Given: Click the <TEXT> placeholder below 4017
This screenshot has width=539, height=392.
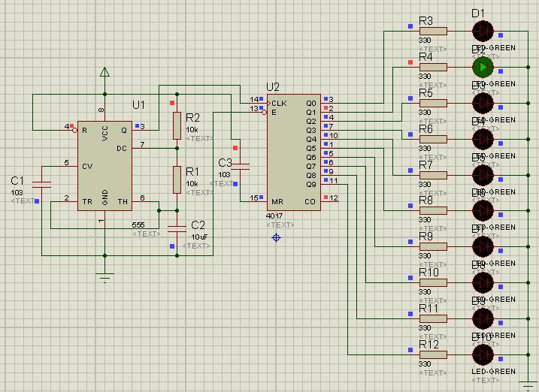Looking at the screenshot, I should pos(280,225).
